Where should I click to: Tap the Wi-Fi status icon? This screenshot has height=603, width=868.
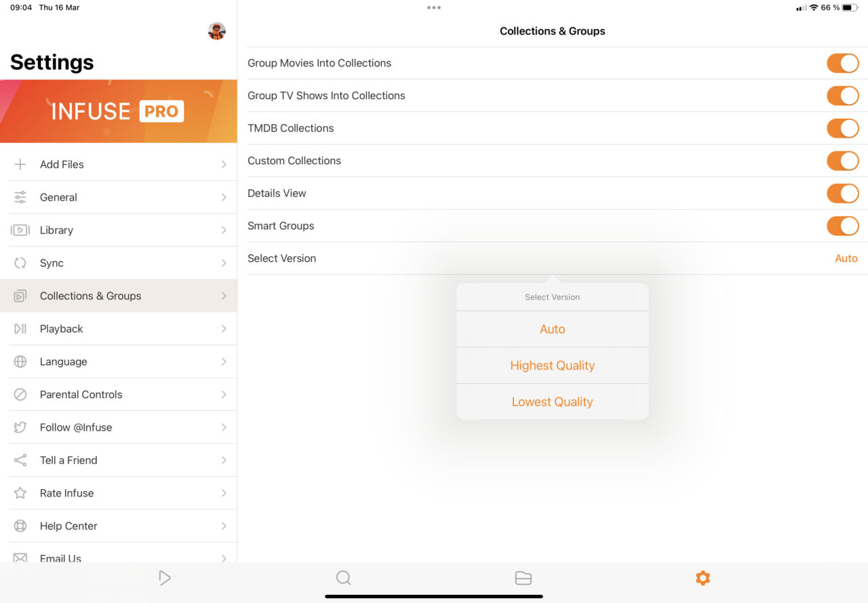pos(814,7)
